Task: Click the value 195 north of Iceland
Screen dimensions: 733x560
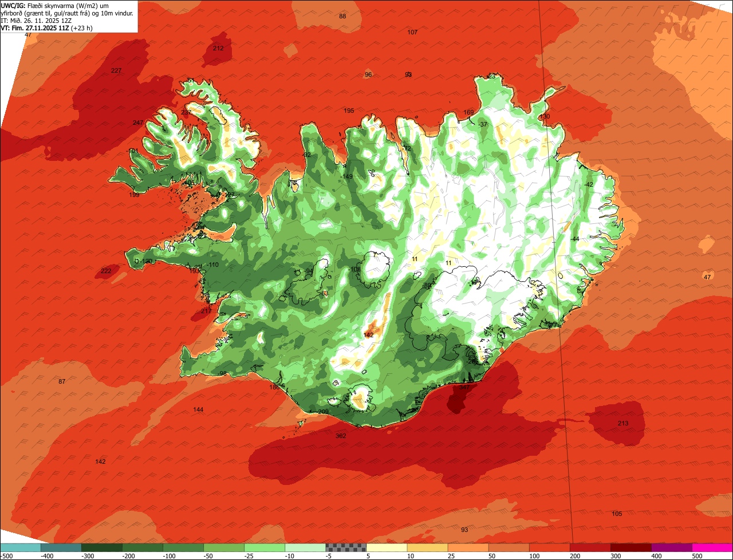Action: (349, 111)
